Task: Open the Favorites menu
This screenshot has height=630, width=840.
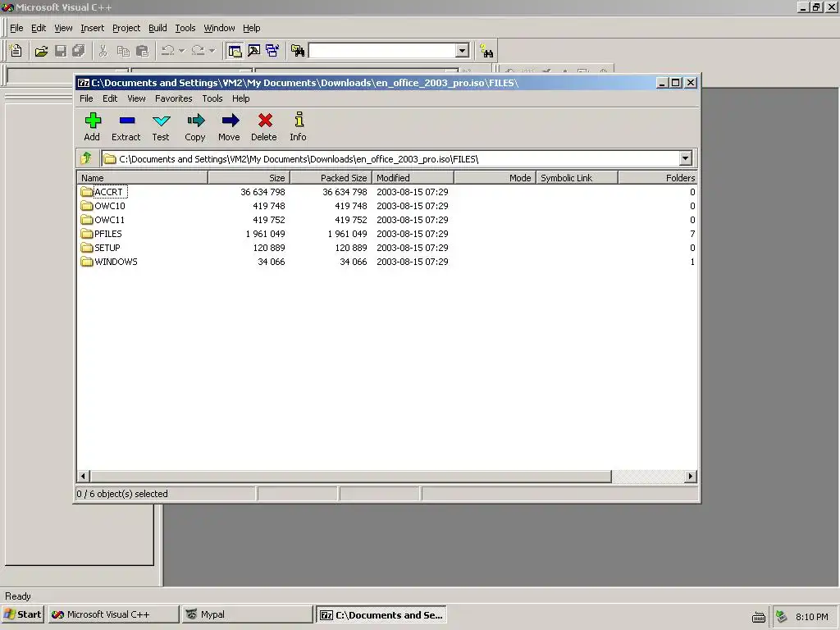Action: click(174, 98)
